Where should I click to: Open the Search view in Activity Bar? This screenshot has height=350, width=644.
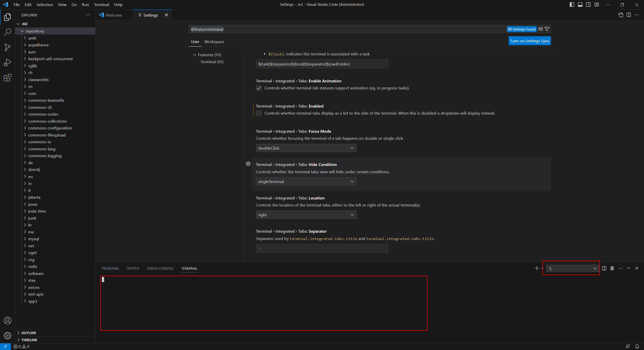pos(8,32)
